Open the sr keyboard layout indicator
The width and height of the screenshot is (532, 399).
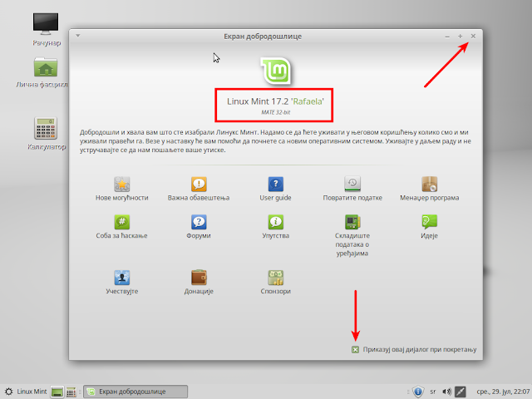pyautogui.click(x=432, y=392)
